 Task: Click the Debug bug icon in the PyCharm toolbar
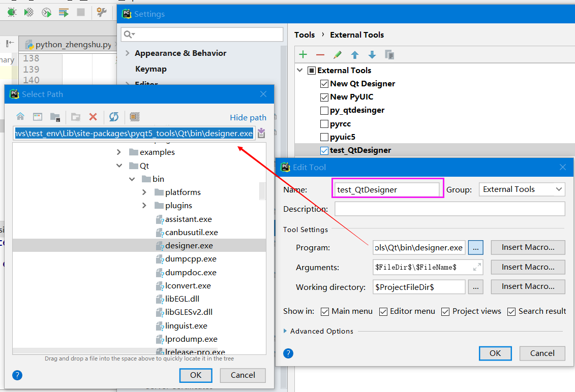[x=12, y=13]
